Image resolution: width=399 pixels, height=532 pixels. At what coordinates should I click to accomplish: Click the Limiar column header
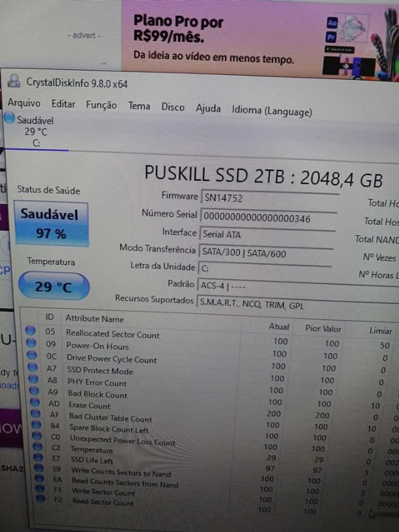(381, 330)
